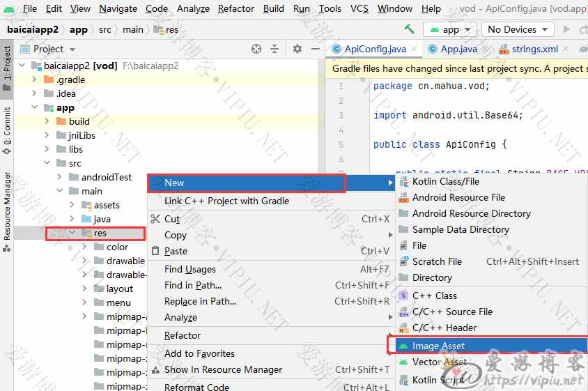This screenshot has height=391, width=588.
Task: Expand the libs folder
Action: click(47, 149)
